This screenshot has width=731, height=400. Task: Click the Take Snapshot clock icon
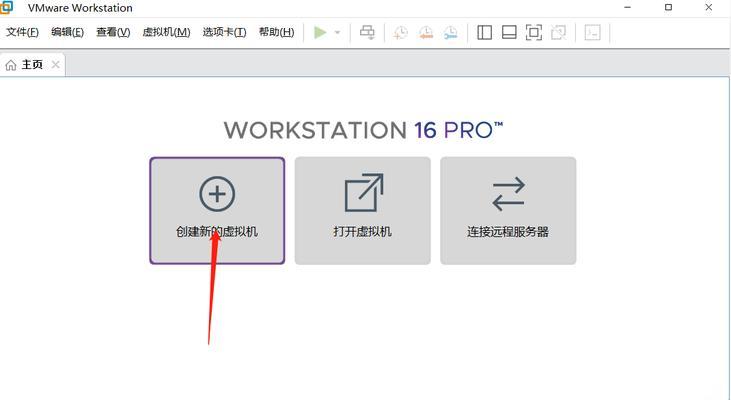point(400,32)
